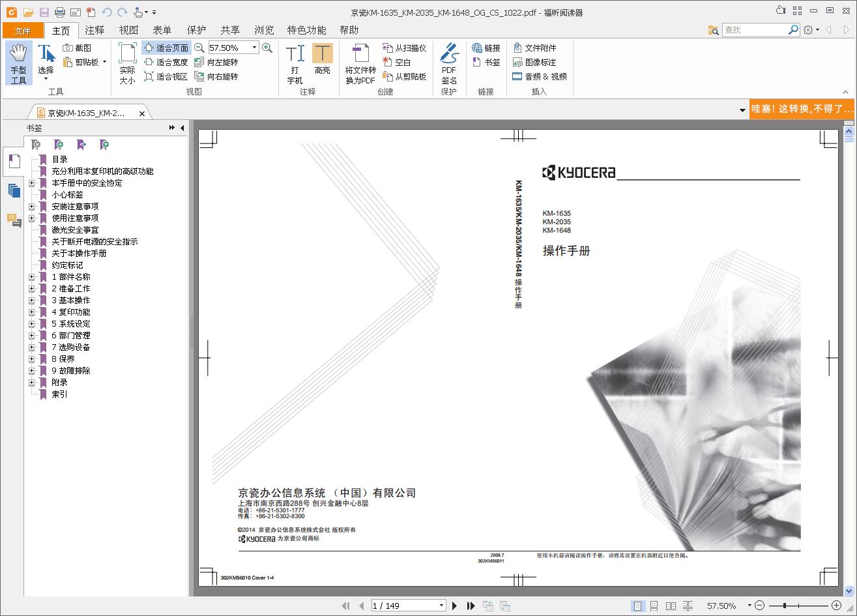The width and height of the screenshot is (857, 616).
Task: Select the Typewriter tool (打字机)
Action: tap(295, 63)
